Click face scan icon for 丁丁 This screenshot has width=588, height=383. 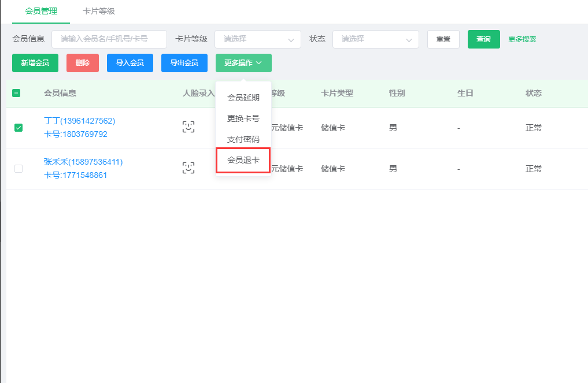click(x=188, y=128)
